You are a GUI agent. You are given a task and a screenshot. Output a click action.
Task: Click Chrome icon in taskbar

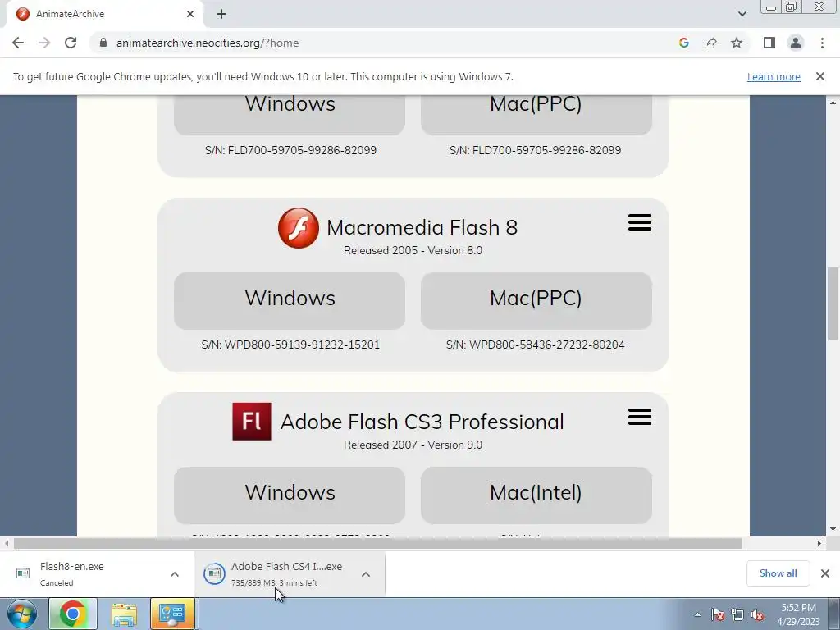72,614
